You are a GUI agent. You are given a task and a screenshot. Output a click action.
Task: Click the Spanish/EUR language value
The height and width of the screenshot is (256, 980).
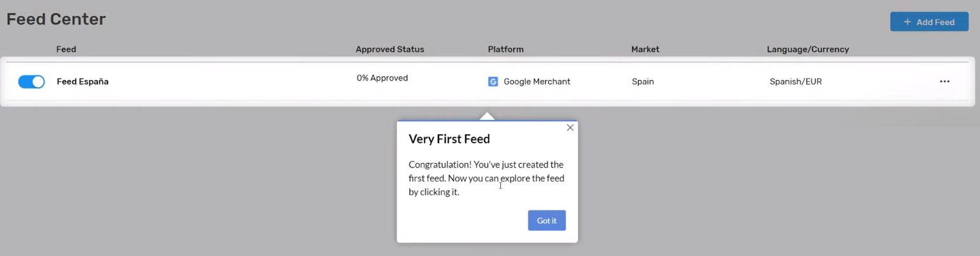pyautogui.click(x=795, y=82)
